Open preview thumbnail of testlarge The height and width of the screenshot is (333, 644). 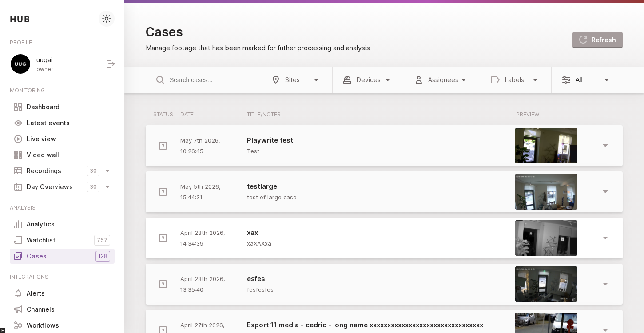[x=546, y=192]
